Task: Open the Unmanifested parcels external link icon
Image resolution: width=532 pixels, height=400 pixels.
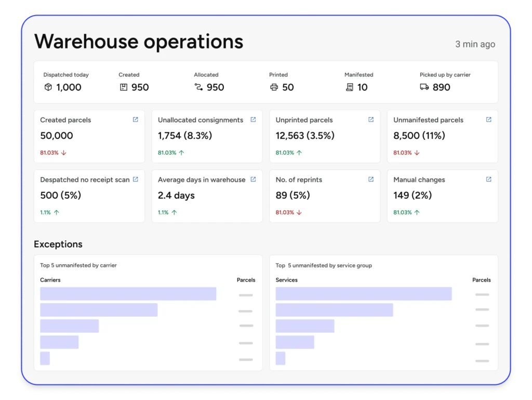Action: click(488, 119)
